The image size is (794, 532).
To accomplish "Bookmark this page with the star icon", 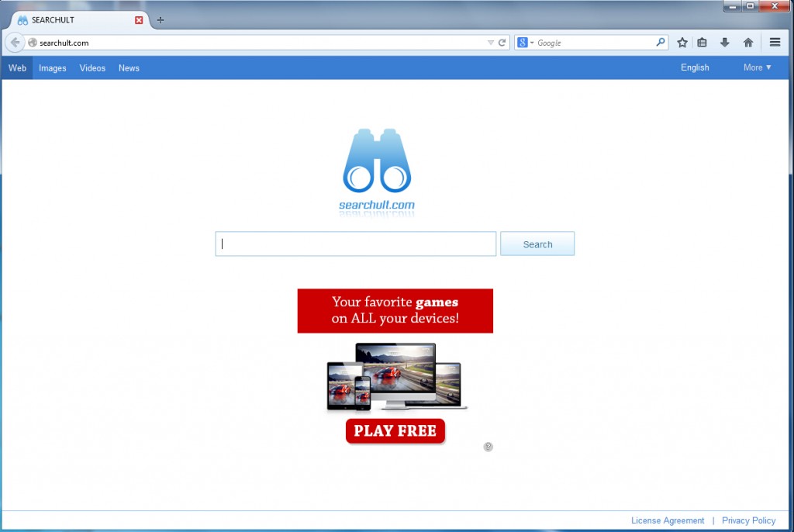I will [682, 43].
